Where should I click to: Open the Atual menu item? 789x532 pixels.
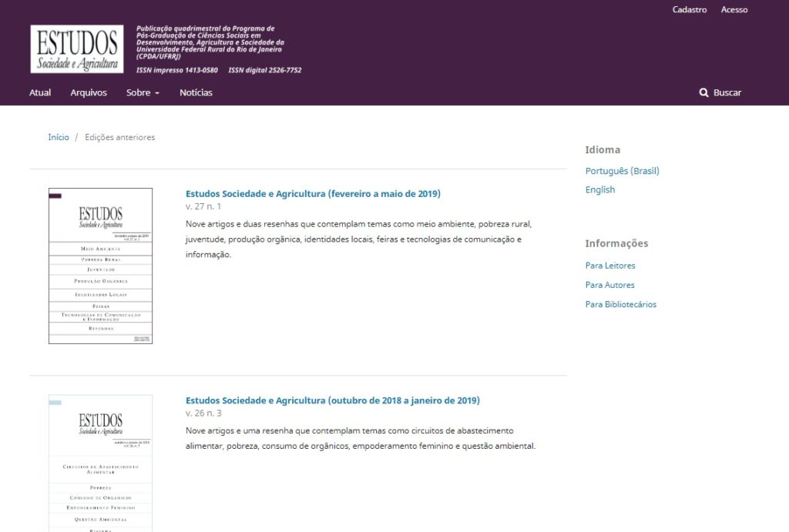[x=40, y=92]
